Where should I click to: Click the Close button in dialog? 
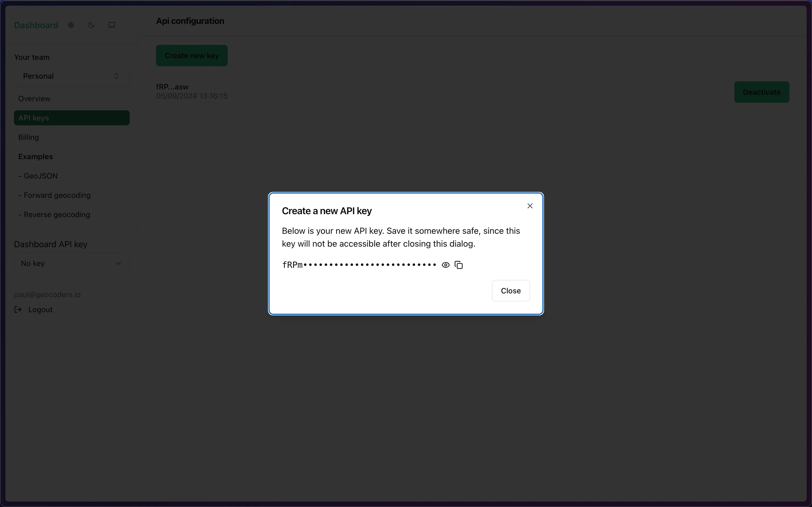tap(511, 291)
